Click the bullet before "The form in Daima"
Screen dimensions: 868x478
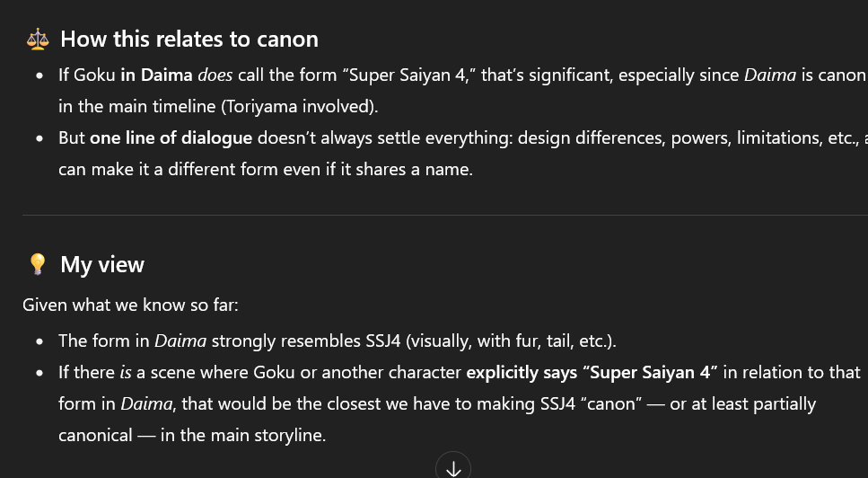[x=39, y=341]
